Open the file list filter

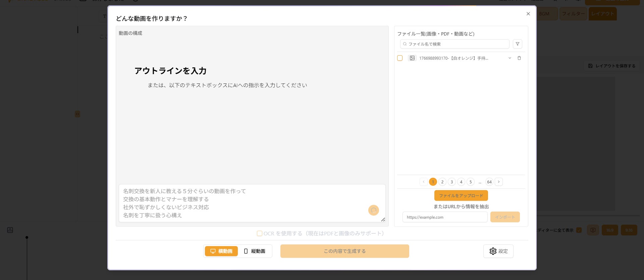click(x=518, y=44)
